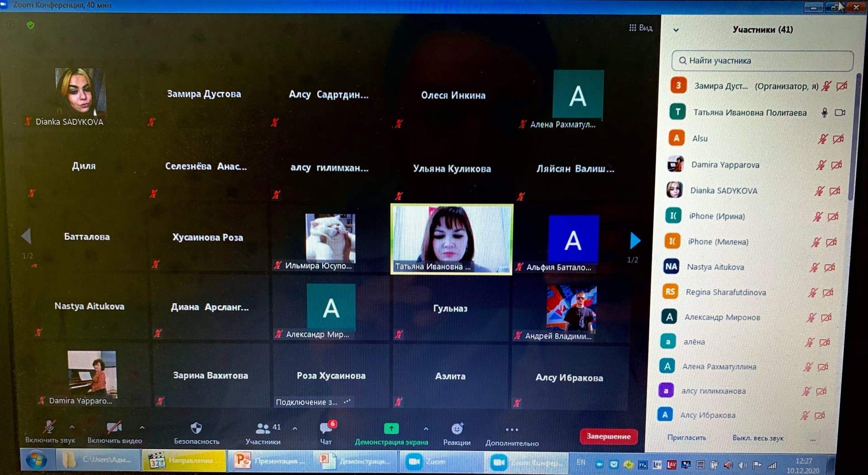This screenshot has width=868, height=475.
Task: Open the More options ellipsis icon
Action: coord(512,430)
